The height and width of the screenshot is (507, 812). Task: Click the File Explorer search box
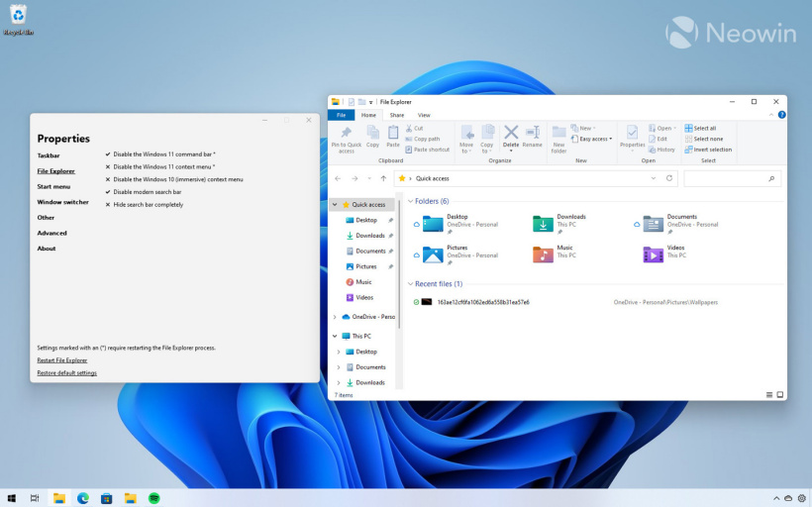pyautogui.click(x=729, y=178)
